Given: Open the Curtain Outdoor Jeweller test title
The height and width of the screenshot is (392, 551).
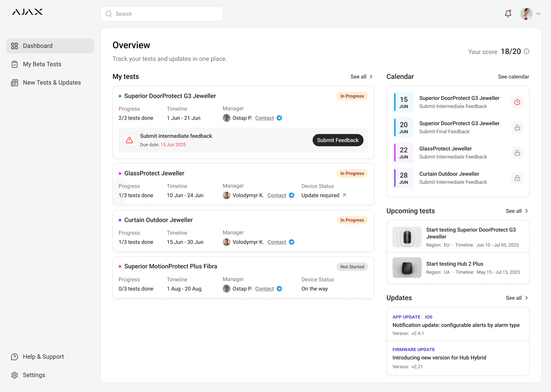Looking at the screenshot, I should click(159, 220).
